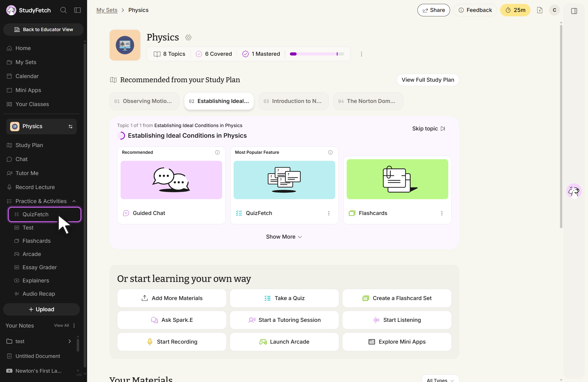The height and width of the screenshot is (382, 588).
Task: Click Create a Flashcard Set
Action: coord(397,298)
